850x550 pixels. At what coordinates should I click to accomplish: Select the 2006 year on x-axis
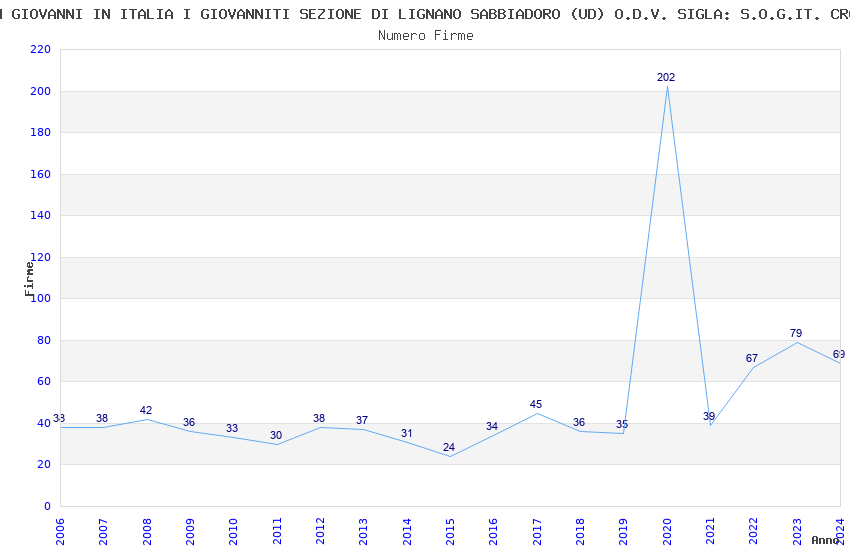click(x=60, y=530)
